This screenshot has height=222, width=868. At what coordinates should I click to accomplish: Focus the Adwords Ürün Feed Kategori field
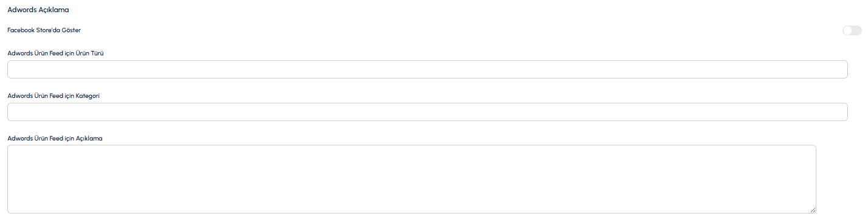[x=427, y=112]
